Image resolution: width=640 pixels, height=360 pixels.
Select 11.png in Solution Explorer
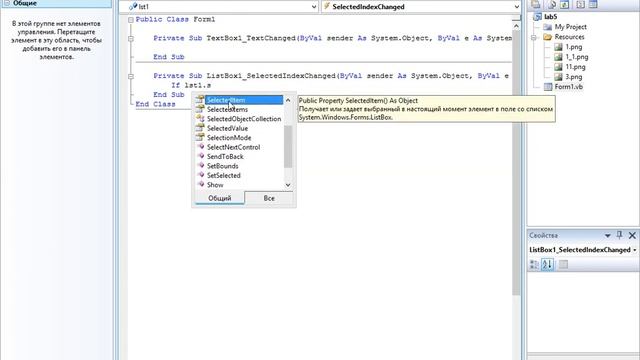(x=575, y=67)
